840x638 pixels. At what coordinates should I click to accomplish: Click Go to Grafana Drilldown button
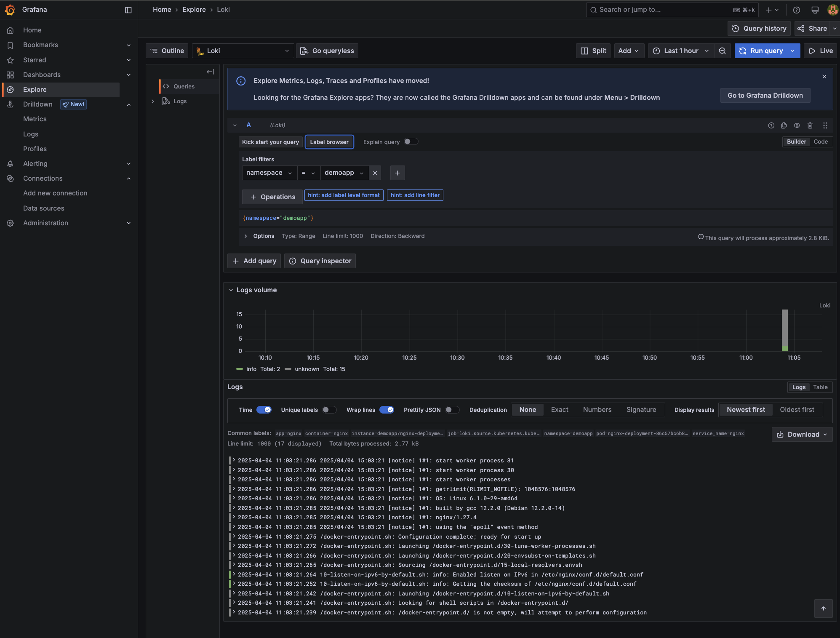(765, 96)
